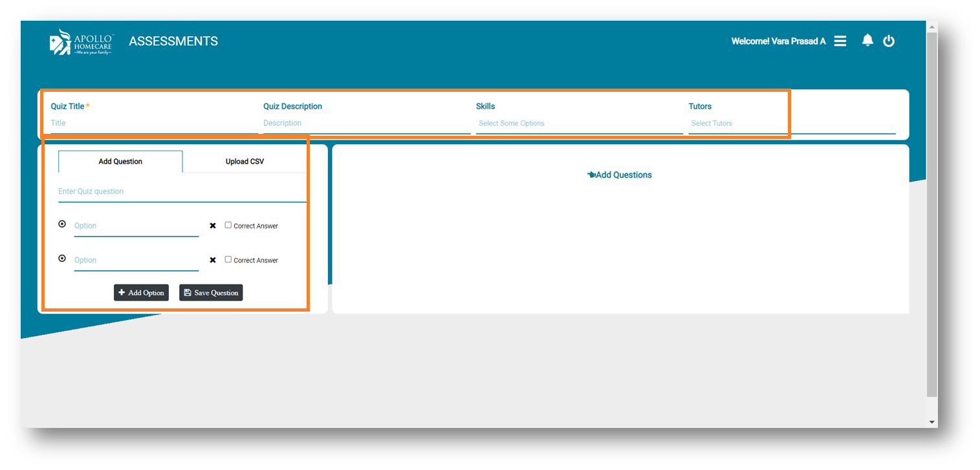Click the page vertical scrollbar
Viewport: 980px width, 470px height.
tap(931, 213)
